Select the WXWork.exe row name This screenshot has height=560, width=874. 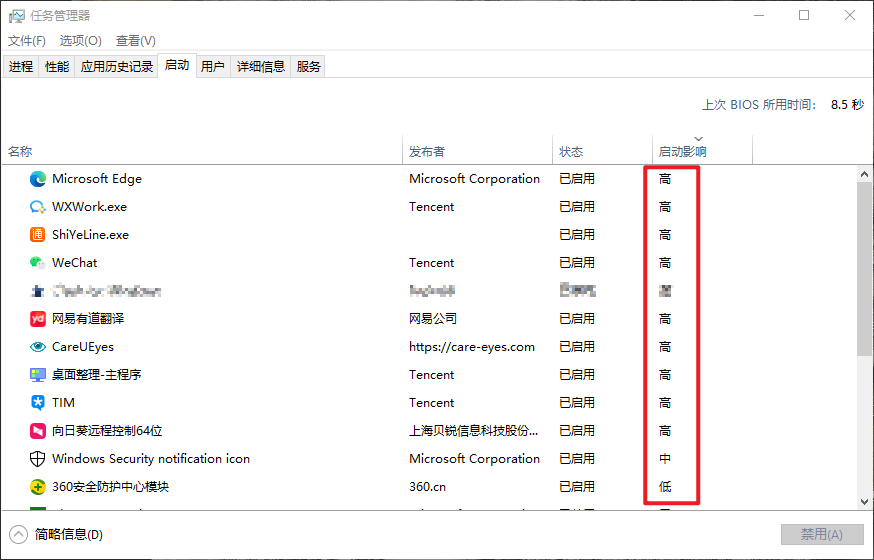click(x=89, y=207)
